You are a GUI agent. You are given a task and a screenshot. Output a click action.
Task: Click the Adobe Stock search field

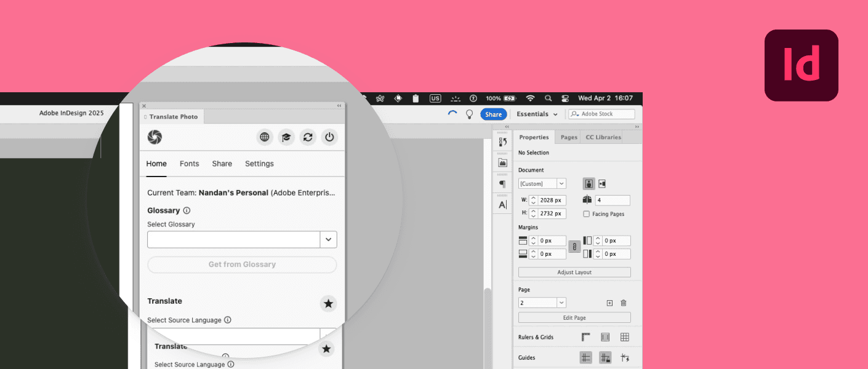[601, 114]
